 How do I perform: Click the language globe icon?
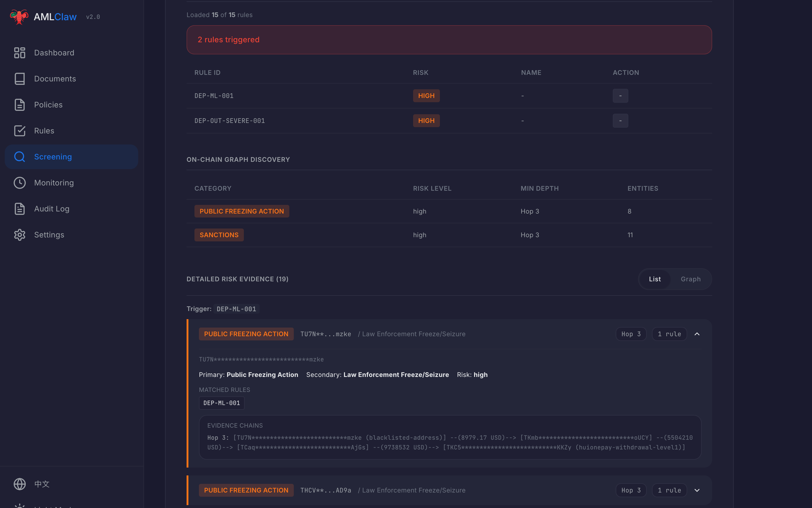(x=19, y=484)
